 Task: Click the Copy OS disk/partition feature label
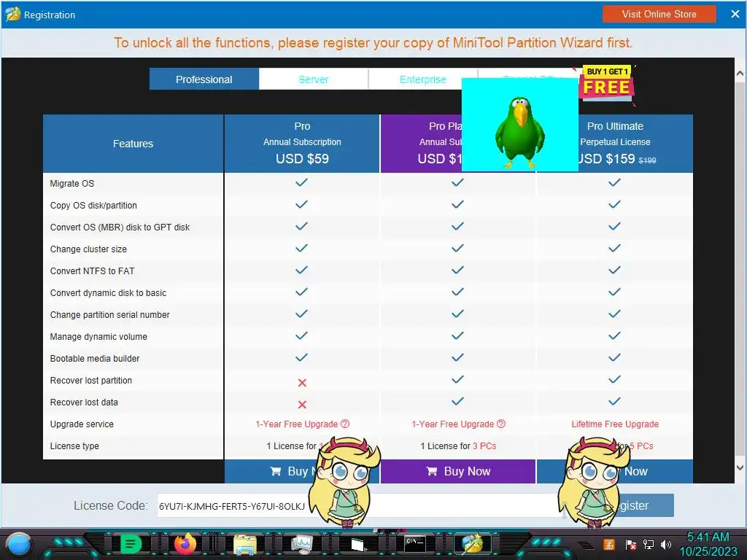pos(93,205)
